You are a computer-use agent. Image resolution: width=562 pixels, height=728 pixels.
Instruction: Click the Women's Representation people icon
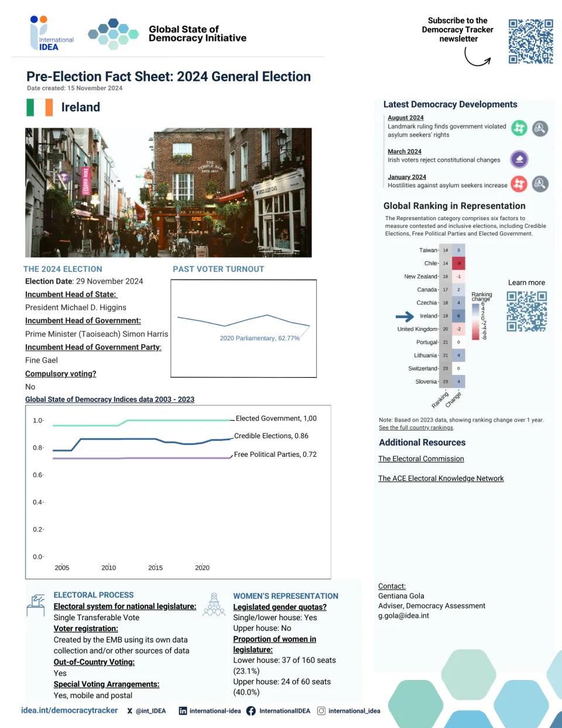[214, 604]
